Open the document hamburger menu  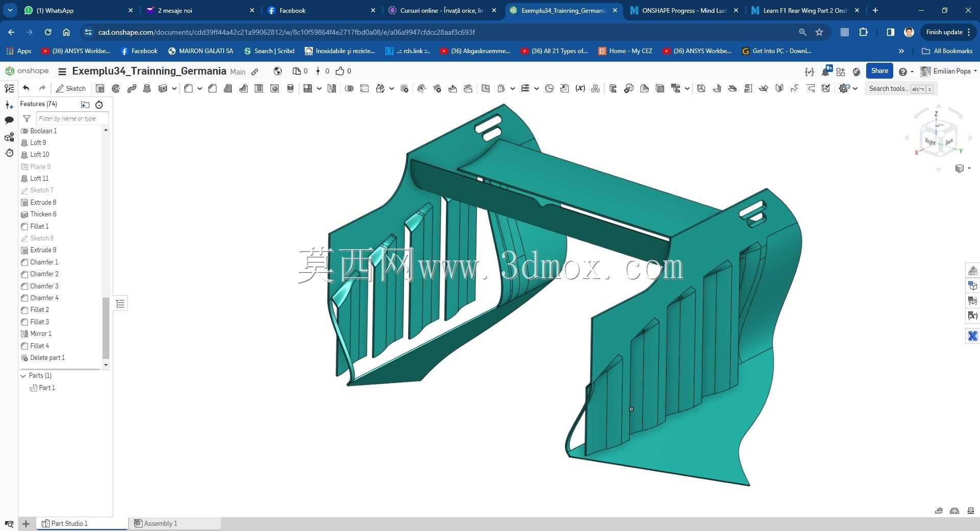pos(62,71)
